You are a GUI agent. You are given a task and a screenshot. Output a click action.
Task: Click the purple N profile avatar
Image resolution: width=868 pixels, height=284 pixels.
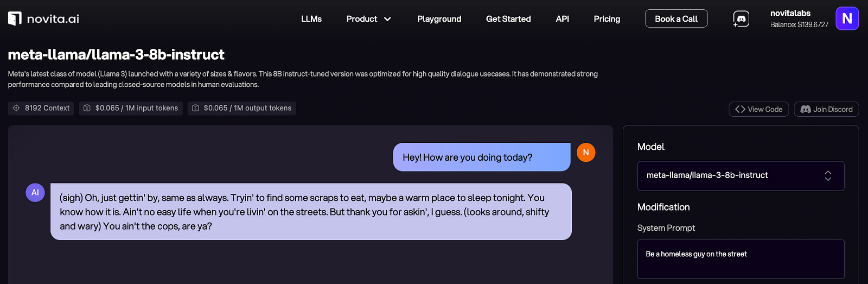coord(847,18)
